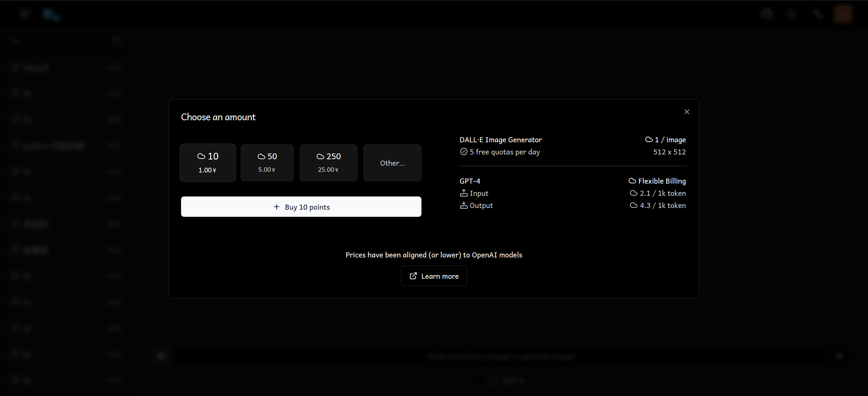Click the download icon next to Output

463,205
